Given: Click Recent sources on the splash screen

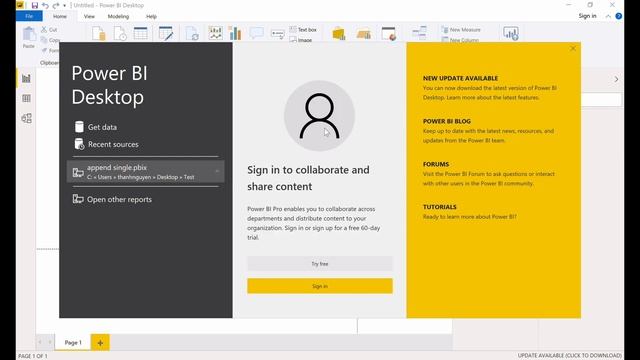Looking at the screenshot, I should 107,144.
